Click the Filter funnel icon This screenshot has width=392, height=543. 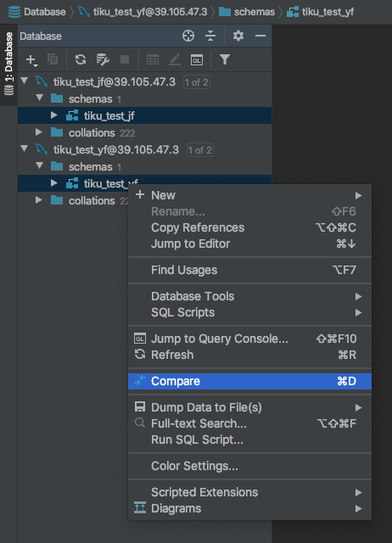point(225,59)
